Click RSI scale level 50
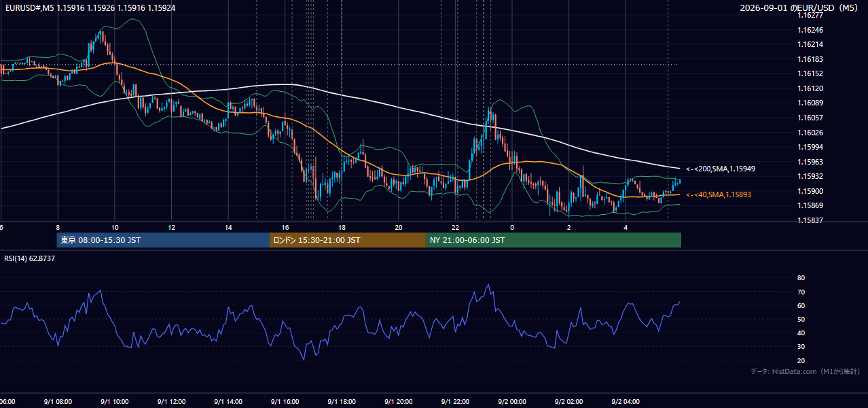Screen dimensions: 868x408 [801, 319]
